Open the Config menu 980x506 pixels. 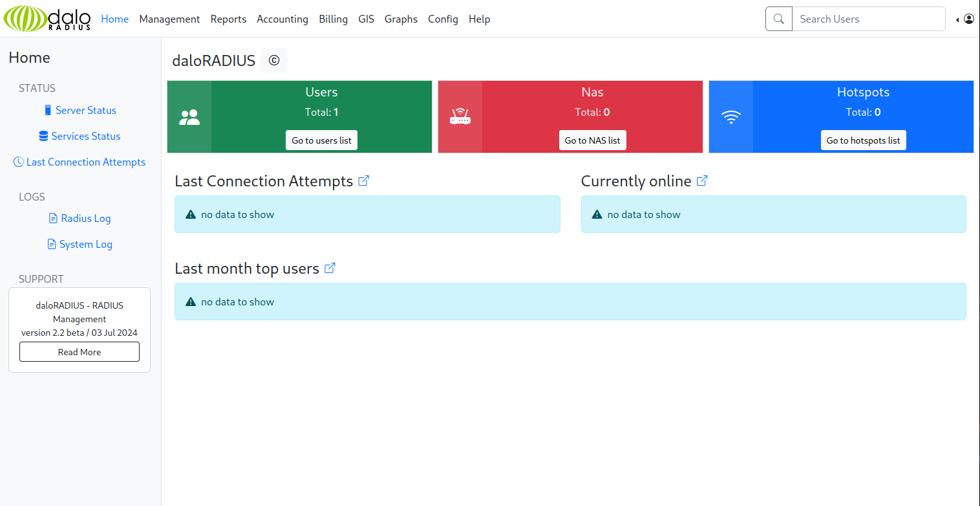click(x=443, y=19)
